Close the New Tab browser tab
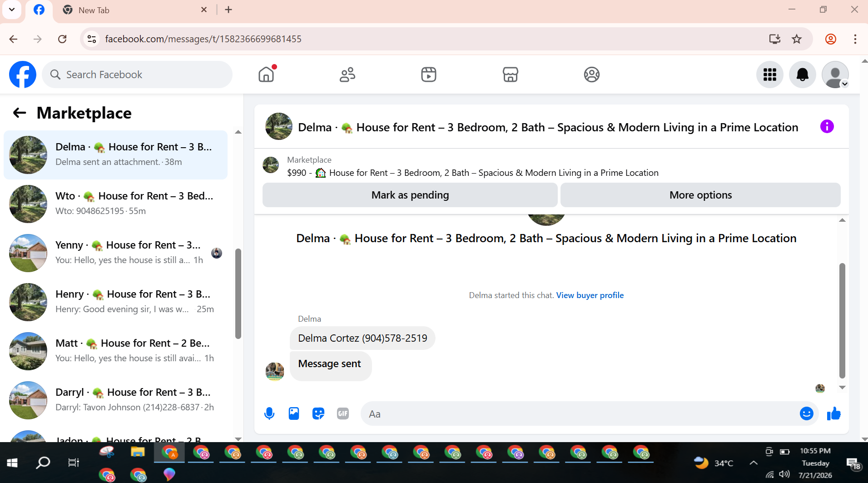 204,10
